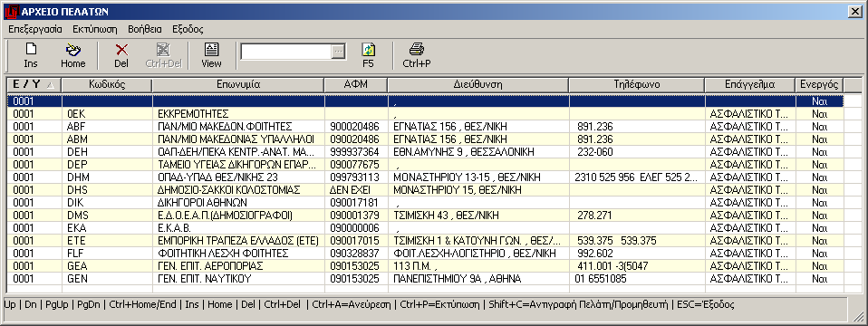Click the search input field in toolbar
The height and width of the screenshot is (326, 868).
287,52
